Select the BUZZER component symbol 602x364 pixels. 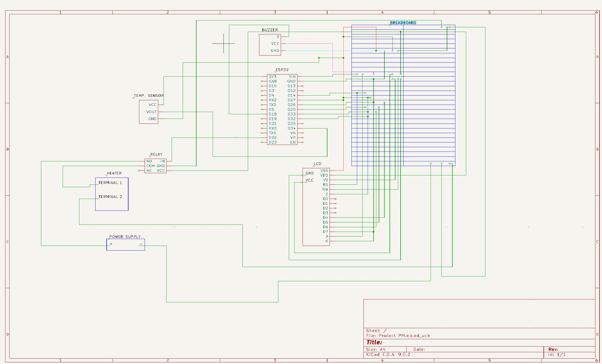coord(270,45)
